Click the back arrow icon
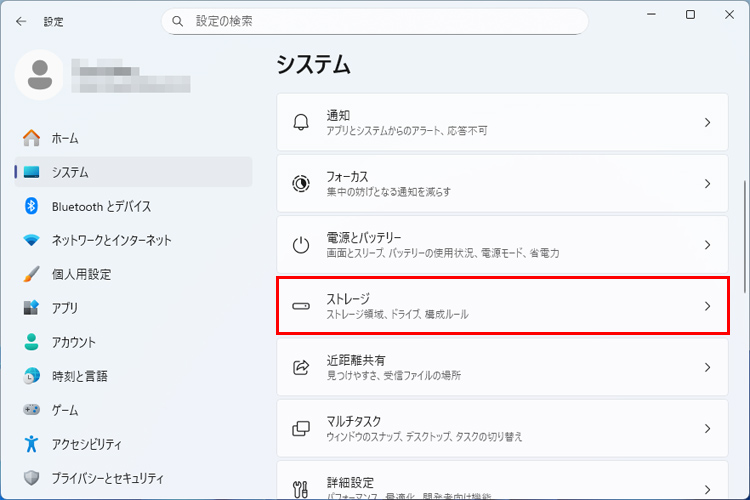This screenshot has width=750, height=500. pos(21,21)
